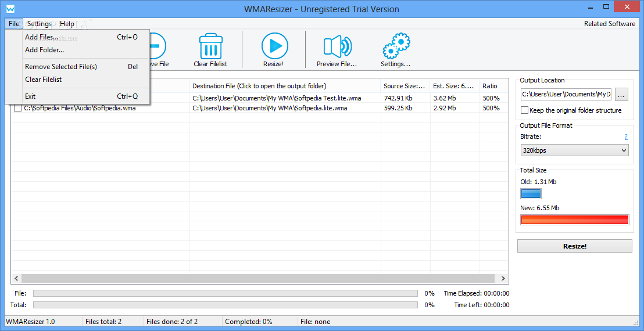Image resolution: width=644 pixels, height=331 pixels.
Task: Open Preview File speaker icon
Action: [x=337, y=46]
